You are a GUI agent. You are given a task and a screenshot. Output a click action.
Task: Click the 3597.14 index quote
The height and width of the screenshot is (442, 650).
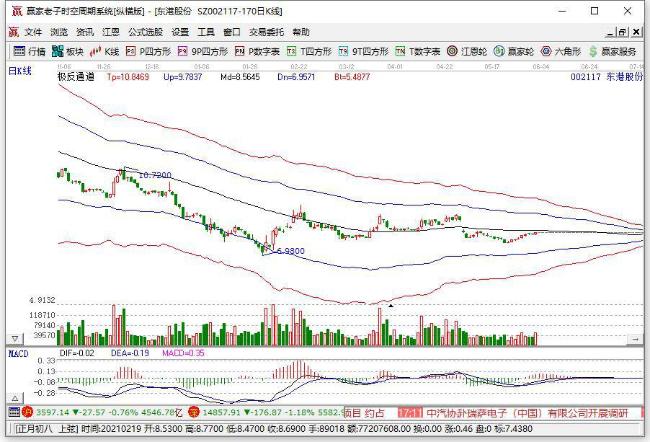(x=53, y=413)
